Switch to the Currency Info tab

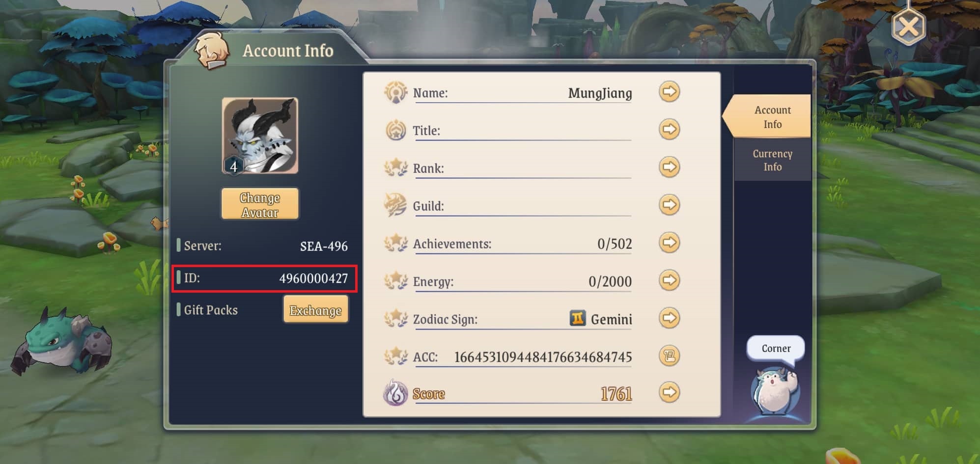click(772, 160)
